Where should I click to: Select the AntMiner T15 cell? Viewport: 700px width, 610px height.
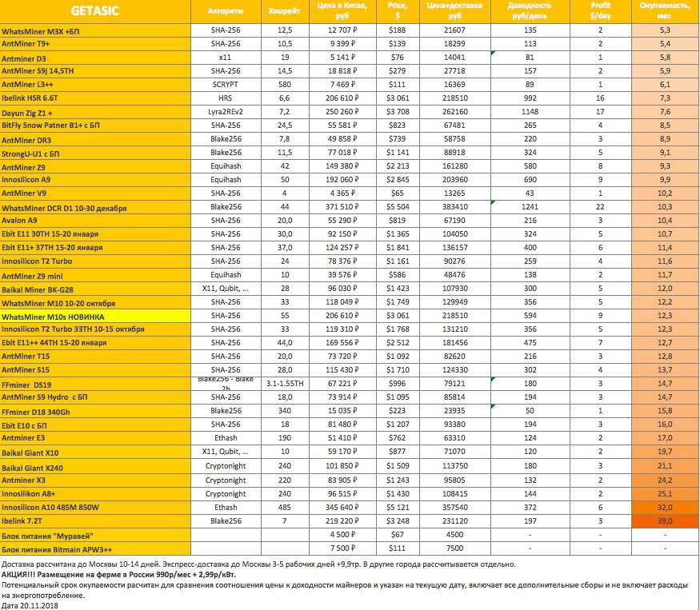click(x=95, y=357)
